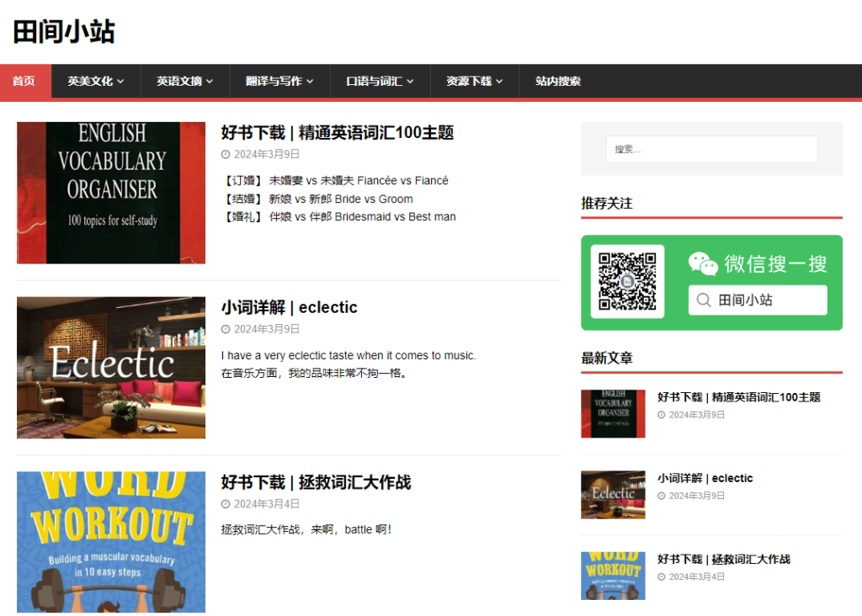Viewport: 862px width, 616px height.
Task: Open large Eclectic room thumbnail
Action: coord(111,368)
